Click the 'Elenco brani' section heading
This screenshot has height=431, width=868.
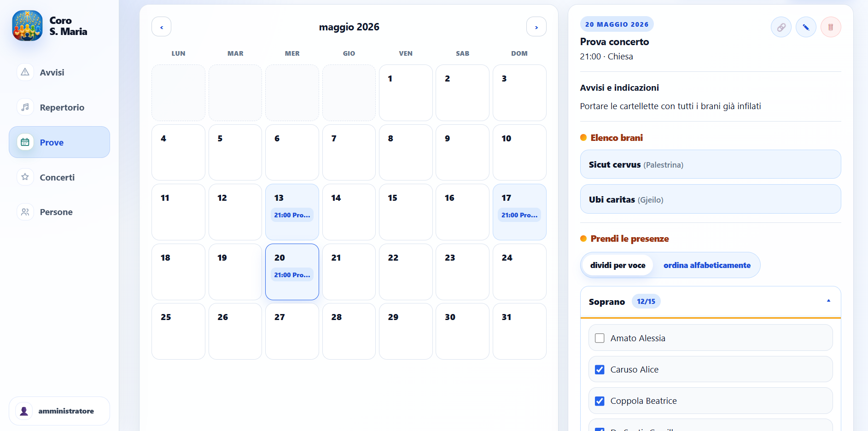[617, 138]
